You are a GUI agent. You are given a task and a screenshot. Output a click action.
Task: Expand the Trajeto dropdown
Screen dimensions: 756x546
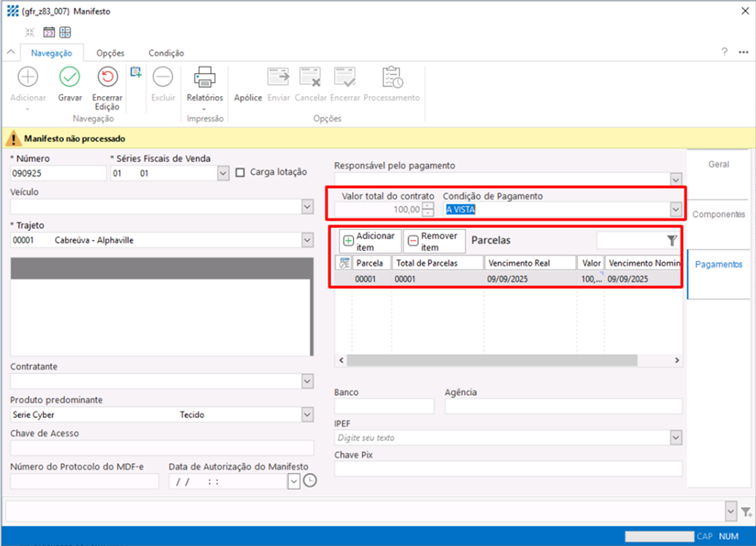308,240
